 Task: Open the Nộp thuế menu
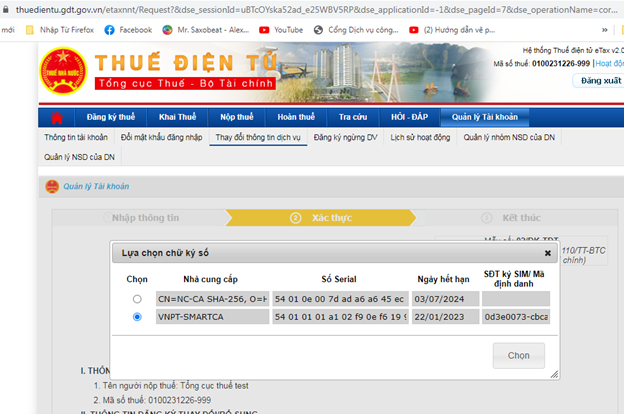237,117
